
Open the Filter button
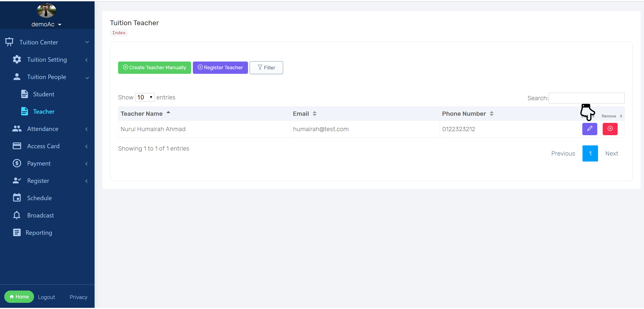pyautogui.click(x=266, y=68)
